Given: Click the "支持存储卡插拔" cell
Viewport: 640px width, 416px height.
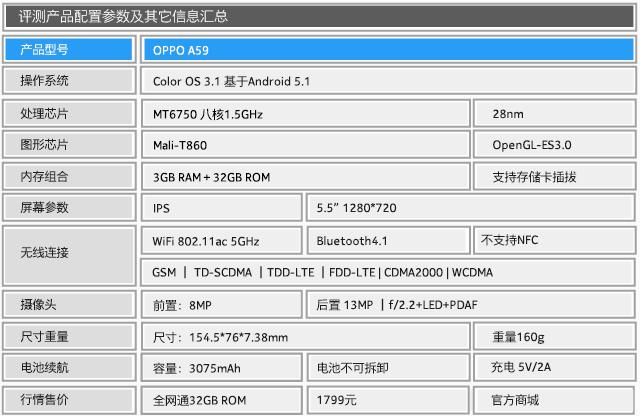Looking at the screenshot, I should point(554,176).
